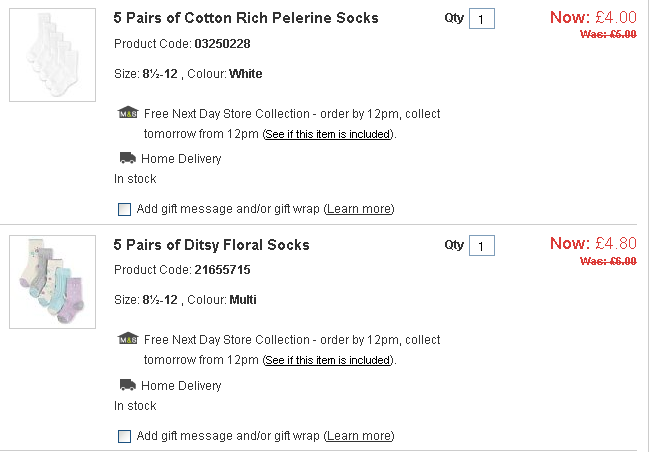Click 'Learn more' gift wrap link for Pelerine Socks
Viewport: 649px width, 452px height.
[x=359, y=209]
